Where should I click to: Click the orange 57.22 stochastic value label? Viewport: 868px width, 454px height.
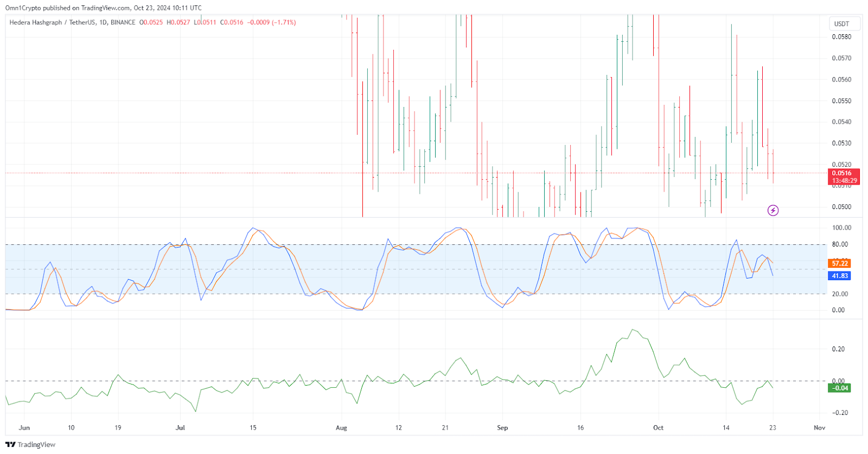840,263
